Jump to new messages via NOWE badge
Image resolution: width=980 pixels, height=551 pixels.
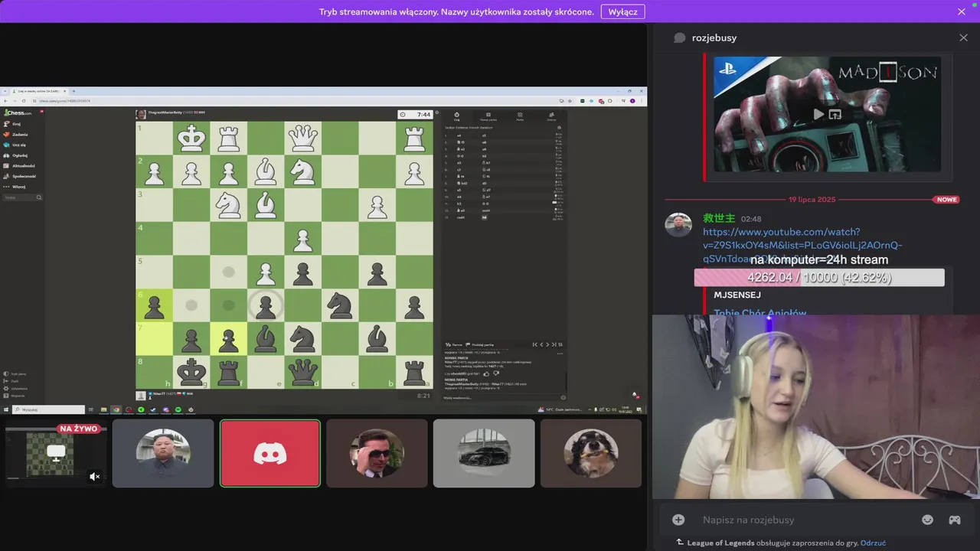(947, 200)
